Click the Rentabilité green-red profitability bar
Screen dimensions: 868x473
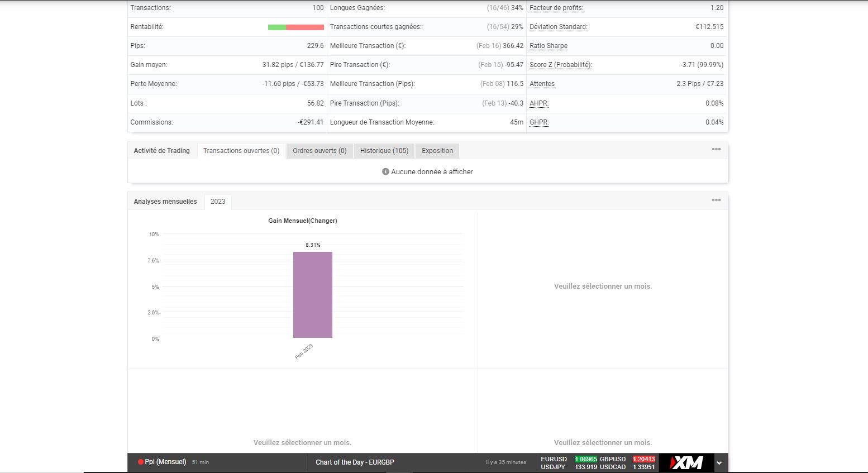[296, 27]
